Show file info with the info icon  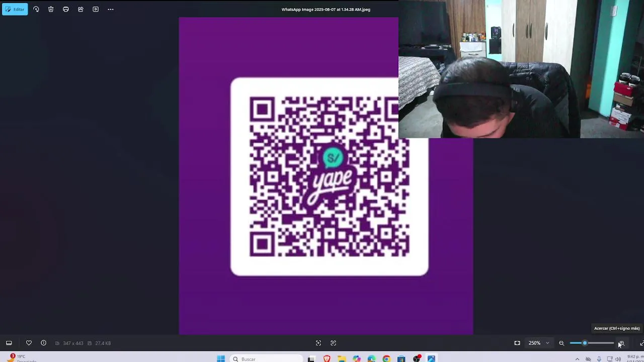click(x=44, y=343)
